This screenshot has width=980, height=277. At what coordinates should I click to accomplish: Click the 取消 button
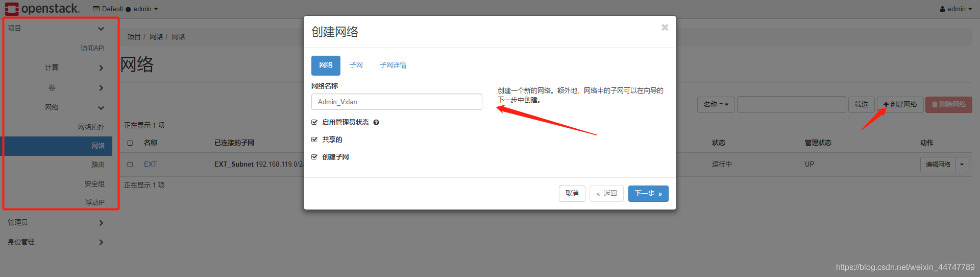point(572,194)
